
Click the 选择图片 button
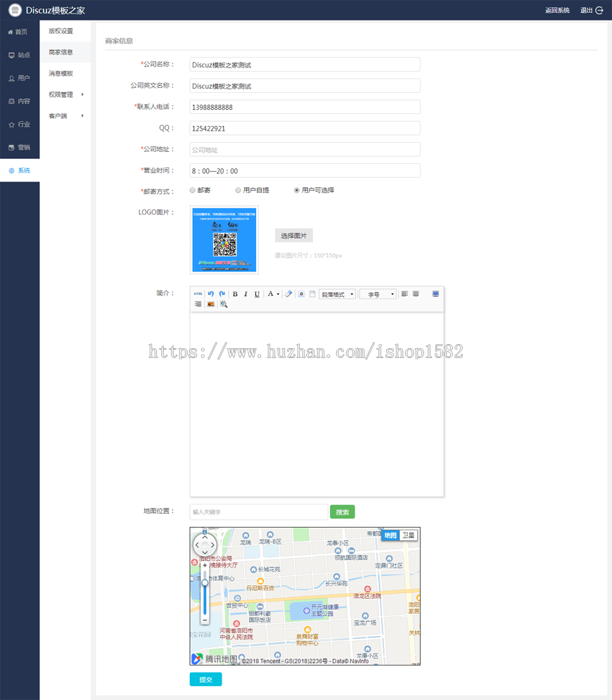[294, 236]
